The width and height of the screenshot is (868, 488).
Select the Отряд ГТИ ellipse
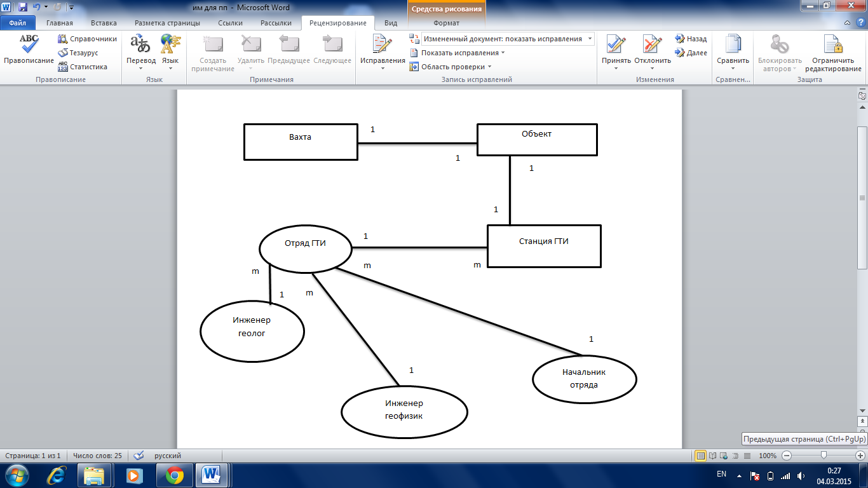pos(306,248)
